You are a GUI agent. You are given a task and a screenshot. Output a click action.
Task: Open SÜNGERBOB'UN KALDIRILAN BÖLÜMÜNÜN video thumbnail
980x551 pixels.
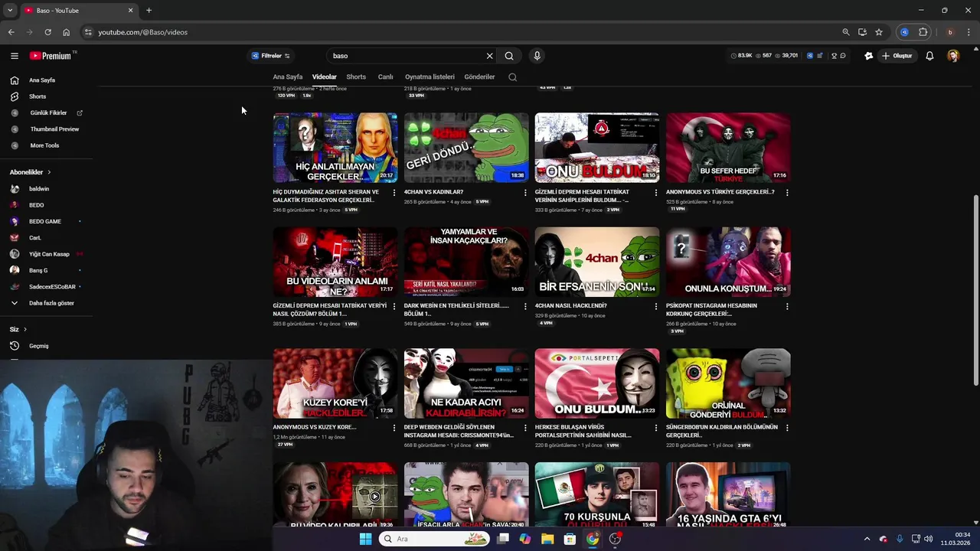coord(728,383)
